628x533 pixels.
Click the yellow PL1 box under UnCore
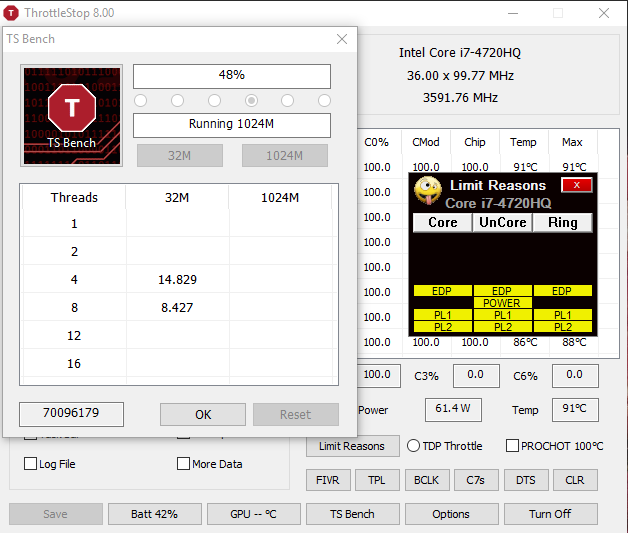503,315
